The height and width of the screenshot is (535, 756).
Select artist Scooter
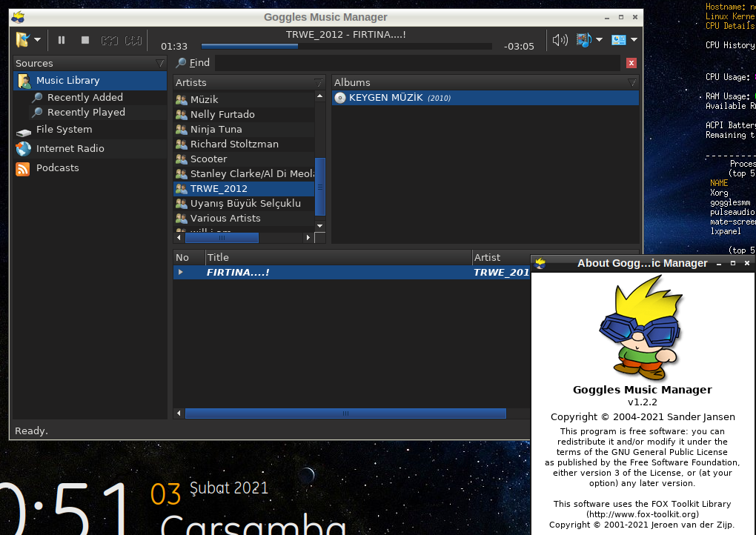click(x=244, y=159)
